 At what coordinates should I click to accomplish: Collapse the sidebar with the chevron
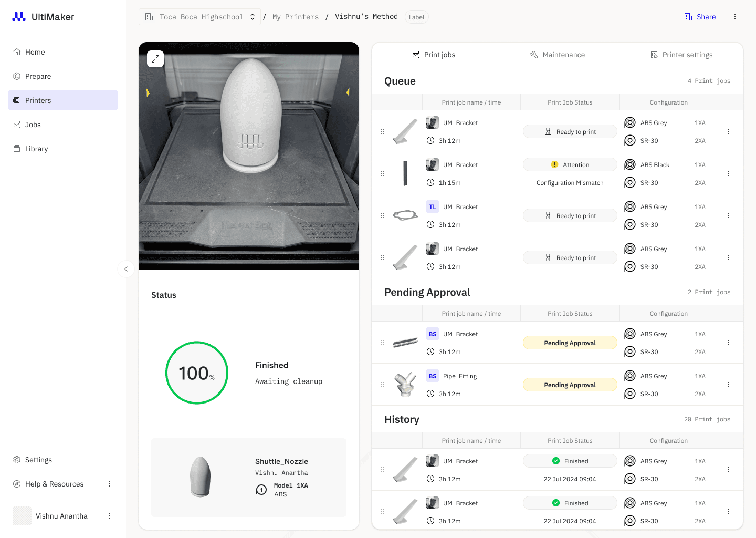tap(126, 269)
